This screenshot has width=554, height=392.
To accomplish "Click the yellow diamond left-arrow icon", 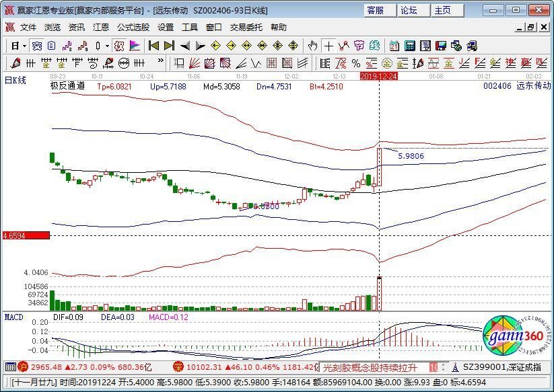I will click(215, 46).
